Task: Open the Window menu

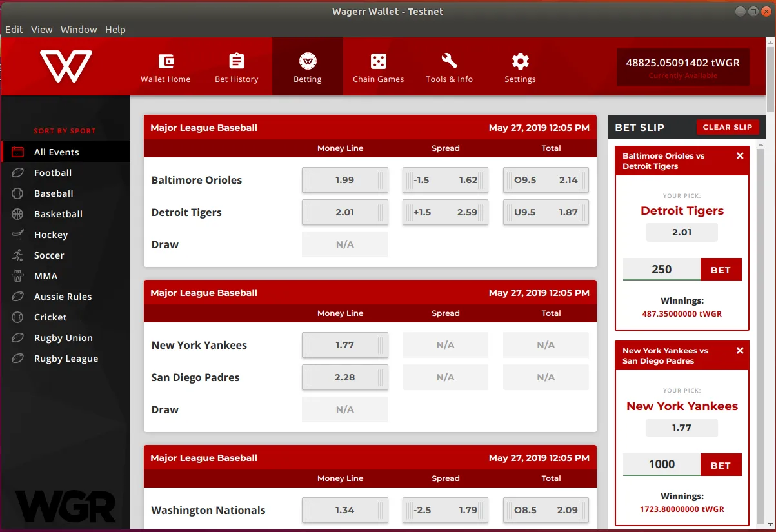Action: [x=79, y=30]
